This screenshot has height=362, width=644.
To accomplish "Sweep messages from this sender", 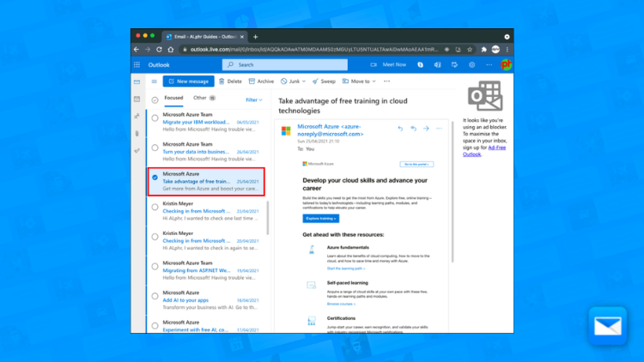I will point(324,81).
